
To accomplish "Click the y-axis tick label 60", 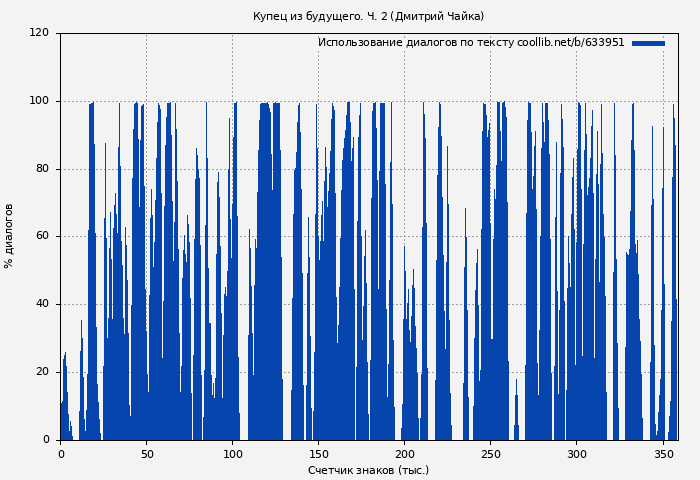I will tap(42, 237).
